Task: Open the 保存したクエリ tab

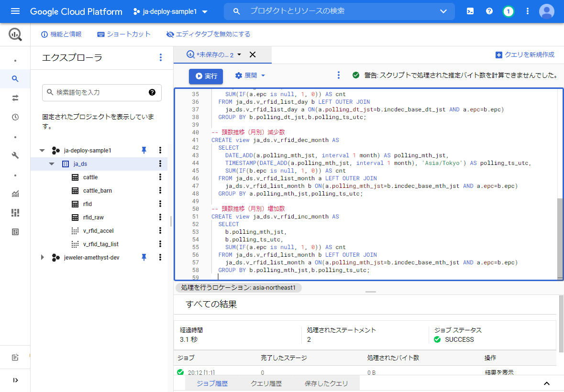Action: tap(326, 383)
